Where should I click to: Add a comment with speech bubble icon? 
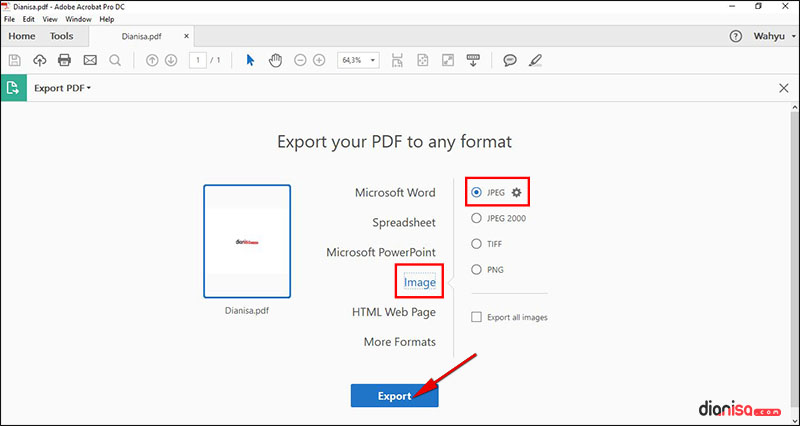click(510, 60)
